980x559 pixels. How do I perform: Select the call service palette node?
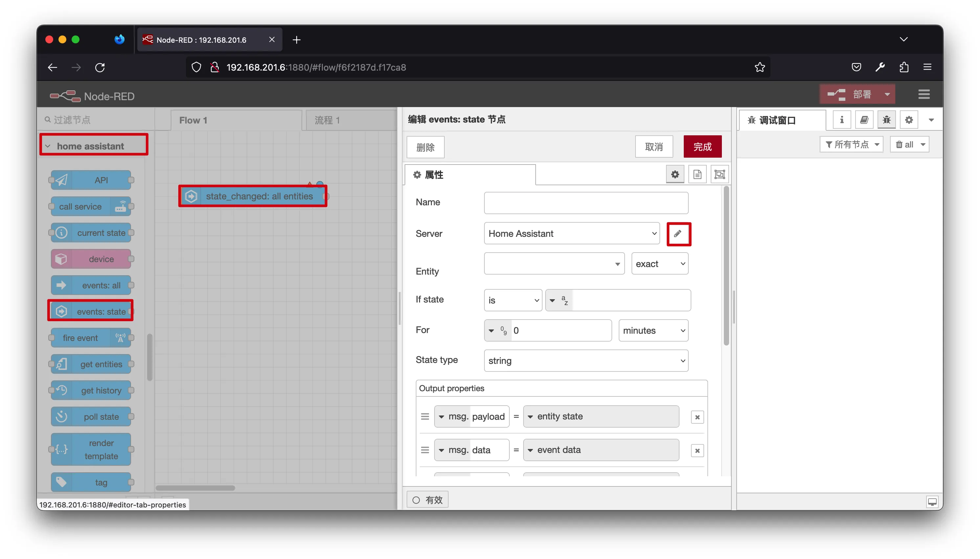point(91,207)
